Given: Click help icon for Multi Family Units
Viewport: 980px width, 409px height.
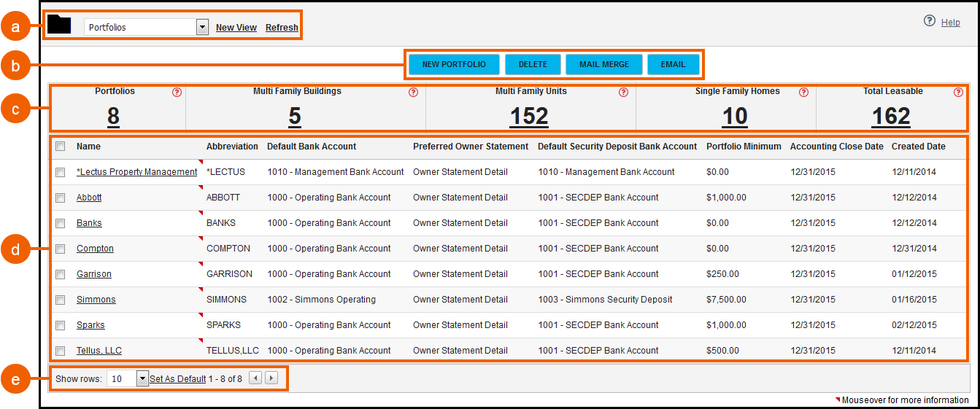Looking at the screenshot, I should coord(623,93).
